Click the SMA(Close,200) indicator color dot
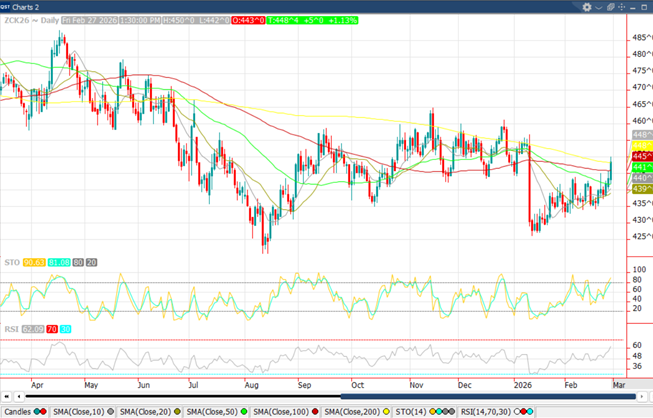Screen dimensions: 653x418 (385, 411)
